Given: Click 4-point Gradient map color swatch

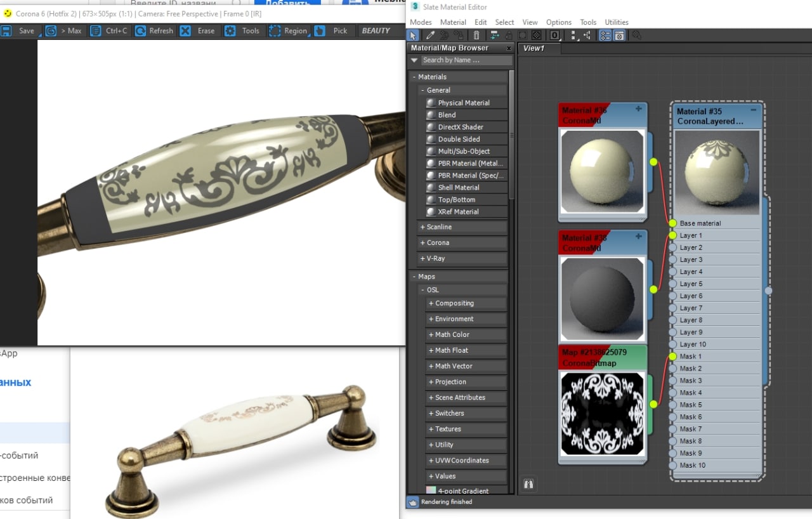Looking at the screenshot, I should click(x=431, y=490).
